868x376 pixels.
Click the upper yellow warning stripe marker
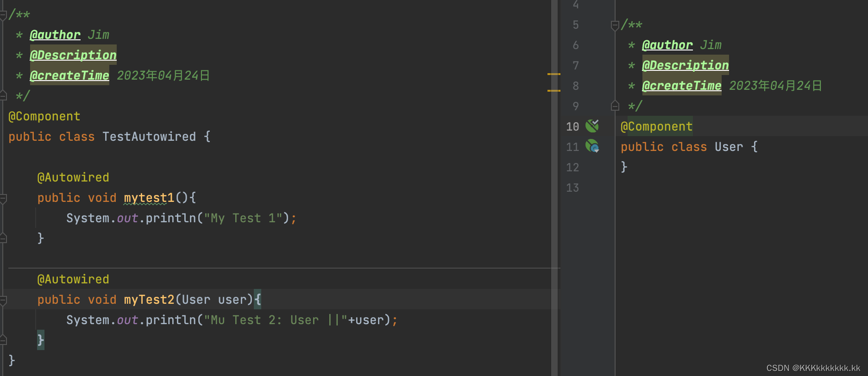point(554,74)
